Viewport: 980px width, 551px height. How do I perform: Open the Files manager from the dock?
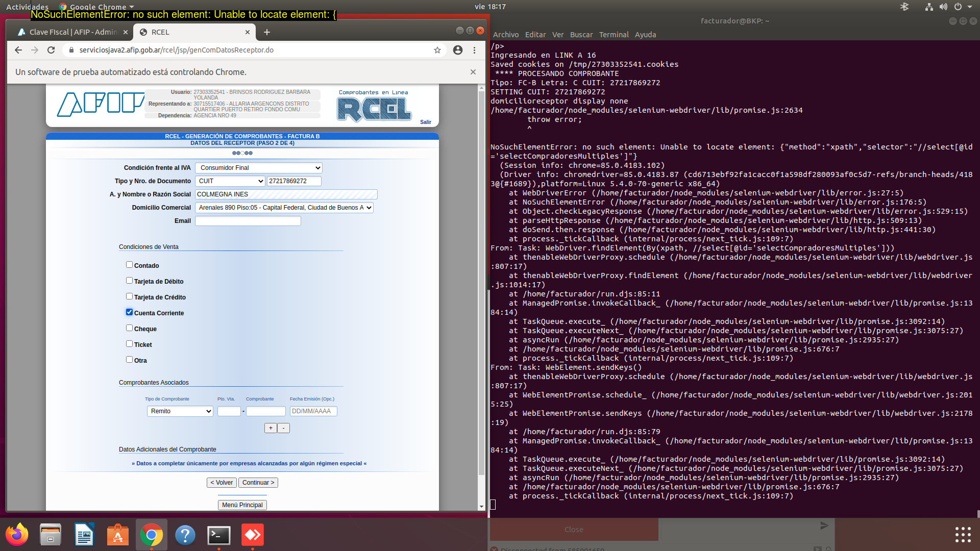click(x=51, y=535)
